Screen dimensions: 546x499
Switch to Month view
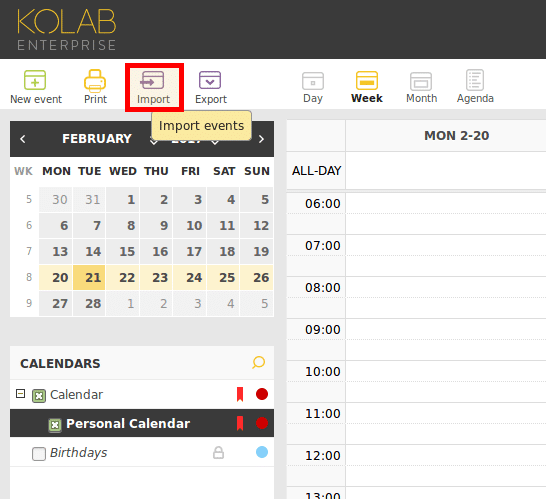pos(421,87)
